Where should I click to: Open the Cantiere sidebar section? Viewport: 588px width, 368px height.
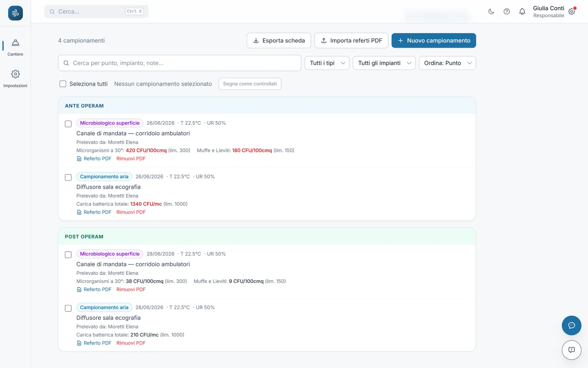(15, 47)
